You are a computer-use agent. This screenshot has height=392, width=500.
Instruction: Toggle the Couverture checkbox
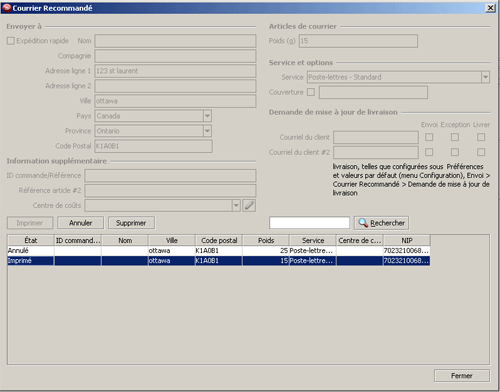311,92
